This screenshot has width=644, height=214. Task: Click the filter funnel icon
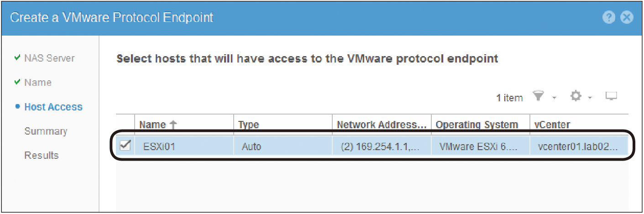coord(539,96)
